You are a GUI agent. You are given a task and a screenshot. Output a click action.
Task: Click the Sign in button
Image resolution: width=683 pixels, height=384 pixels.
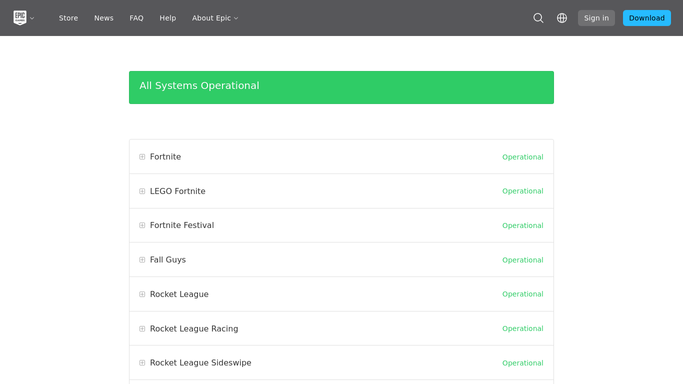tap(596, 18)
